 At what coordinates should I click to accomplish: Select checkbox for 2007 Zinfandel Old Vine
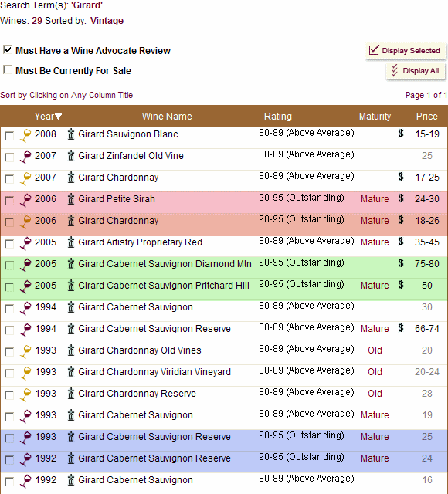(x=9, y=157)
